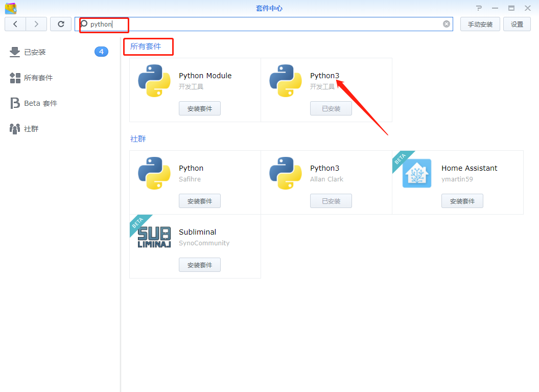Click the Python Module package icon
The width and height of the screenshot is (539, 392).
(x=154, y=81)
